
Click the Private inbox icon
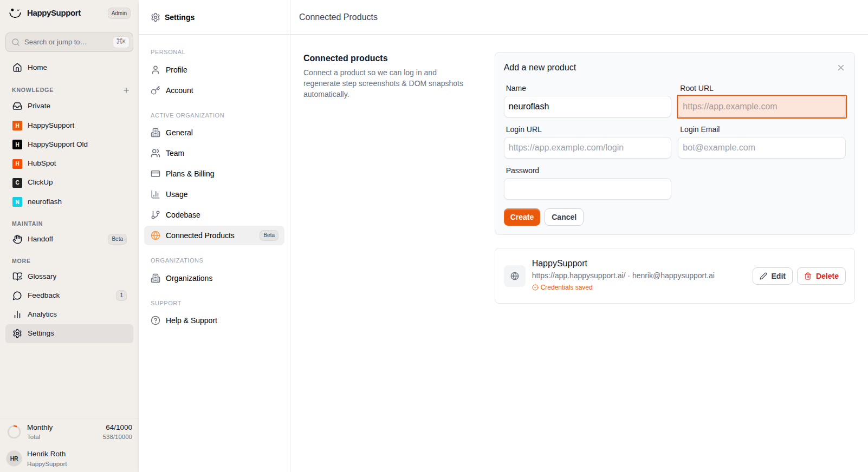(x=17, y=106)
